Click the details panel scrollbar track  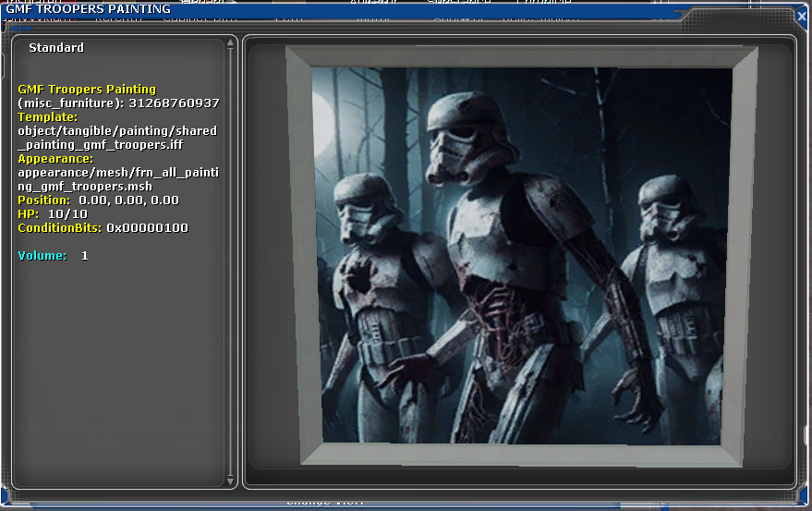click(x=230, y=262)
